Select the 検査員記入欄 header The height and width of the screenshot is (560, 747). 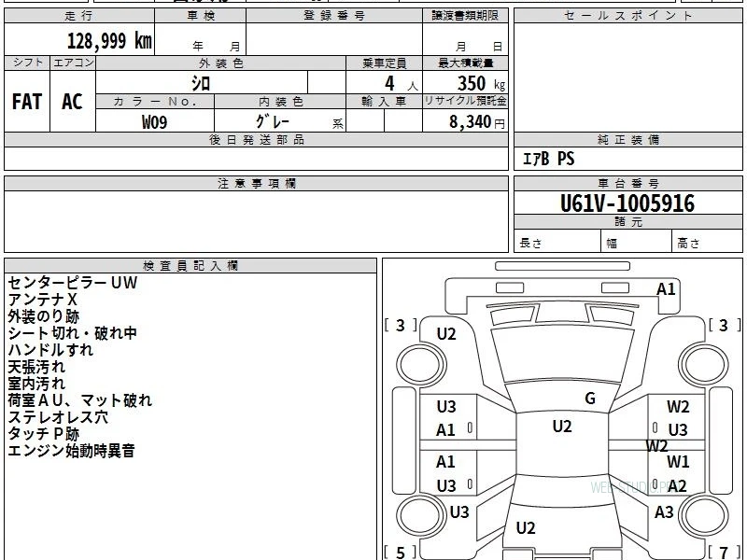[190, 266]
